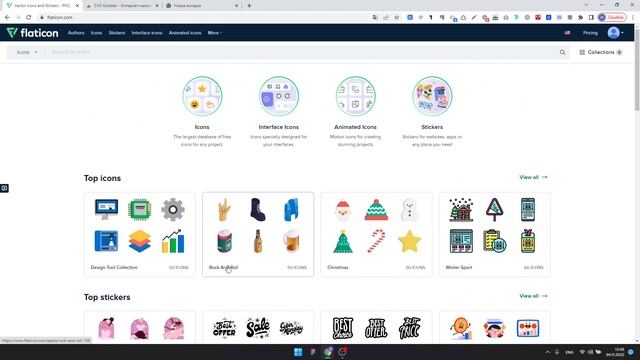Switch to the second browser tab

(122, 6)
